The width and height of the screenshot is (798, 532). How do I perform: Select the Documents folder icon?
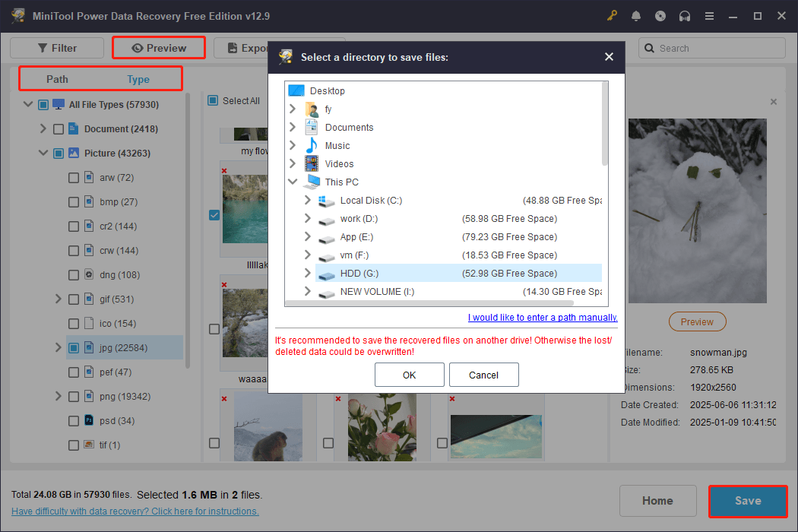coord(312,127)
